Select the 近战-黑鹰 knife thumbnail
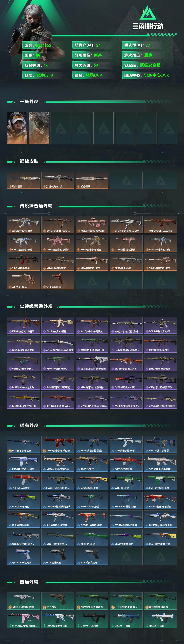 pos(92,180)
